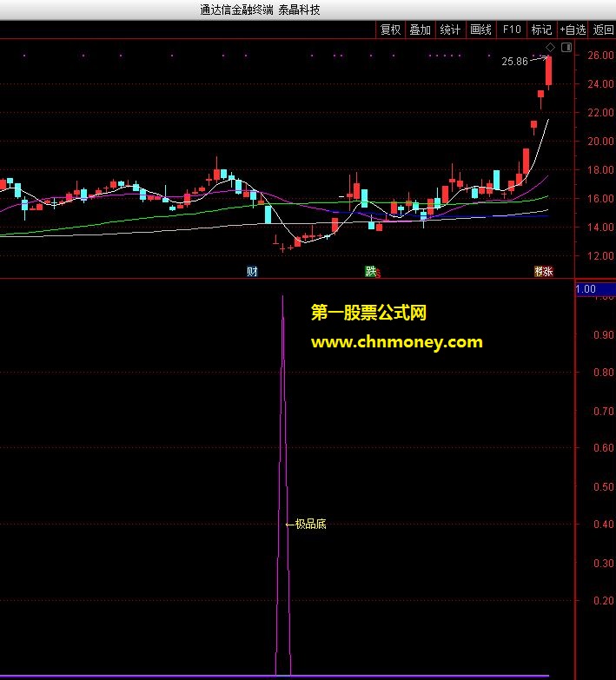616x680 pixels.
Task: Toggle the side panel icon at top right
Action: pyautogui.click(x=566, y=47)
